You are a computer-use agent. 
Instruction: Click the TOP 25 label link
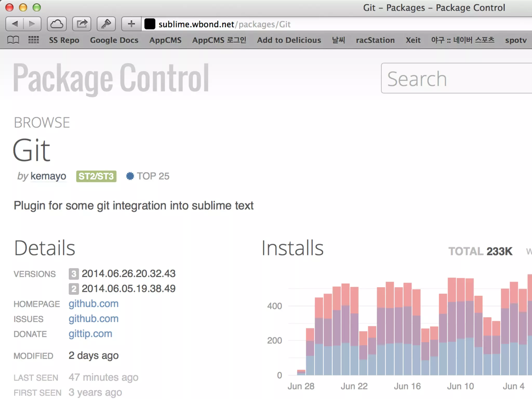point(153,176)
